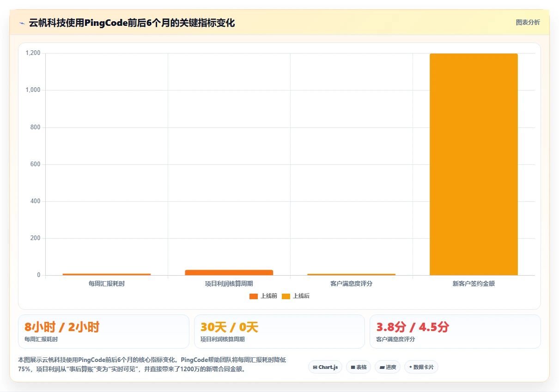Click the lightning icon beside the chart title
This screenshot has height=392, width=559.
click(x=22, y=23)
